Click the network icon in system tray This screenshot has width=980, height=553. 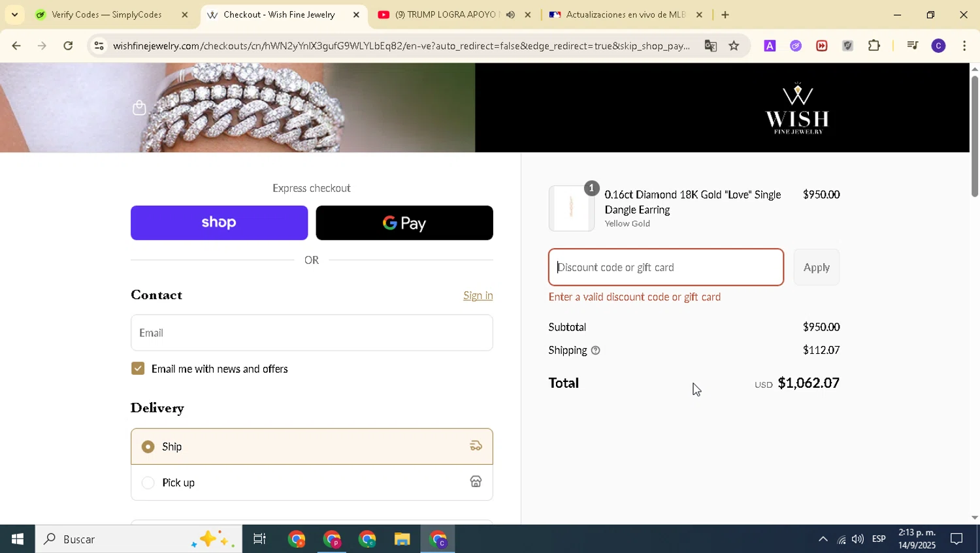(841, 539)
